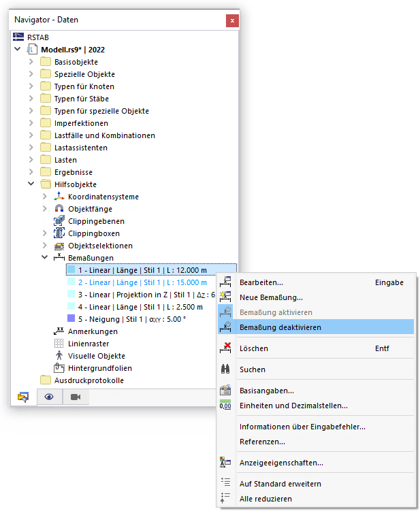Click purple swatch of dimension 5 Neigung
Image resolution: width=420 pixels, height=511 pixels.
tap(71, 318)
